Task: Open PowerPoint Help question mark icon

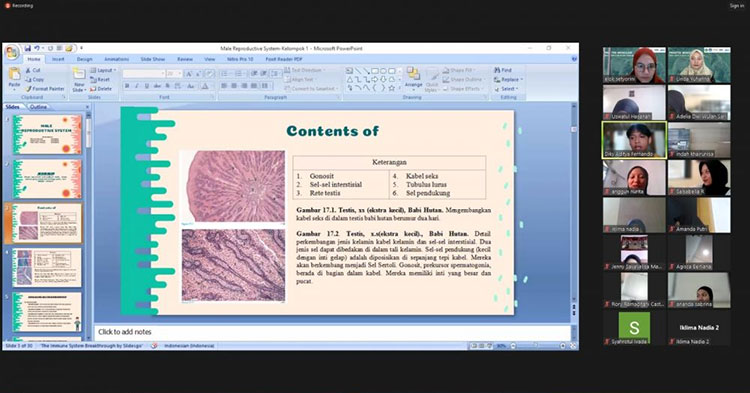Action: click(574, 59)
